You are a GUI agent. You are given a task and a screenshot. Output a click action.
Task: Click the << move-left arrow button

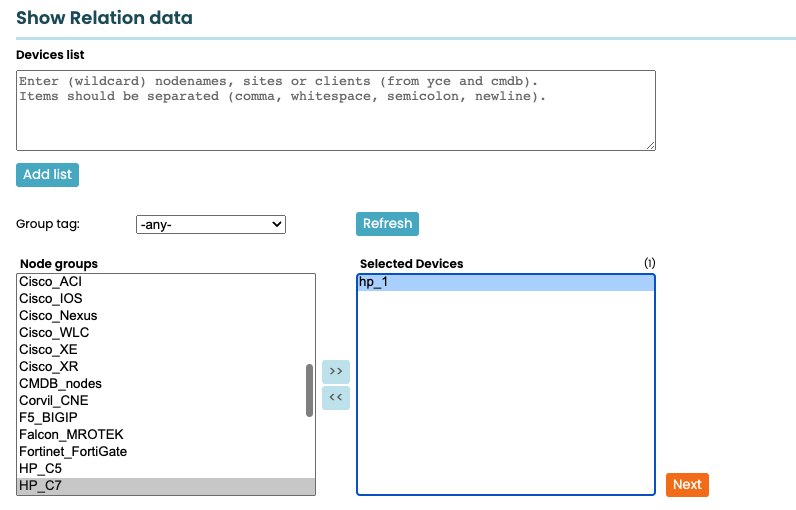pyautogui.click(x=336, y=398)
